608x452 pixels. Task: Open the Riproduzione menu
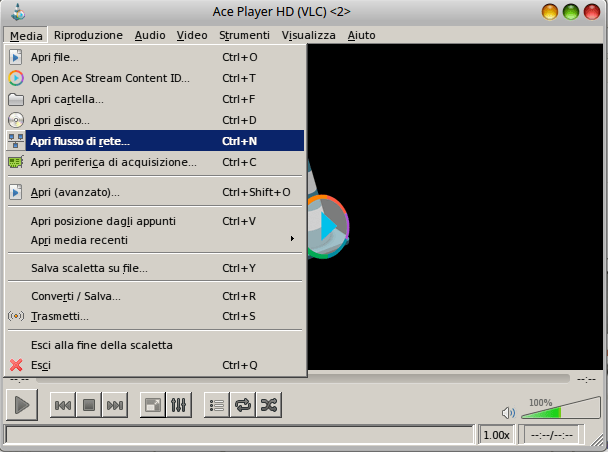(88, 35)
